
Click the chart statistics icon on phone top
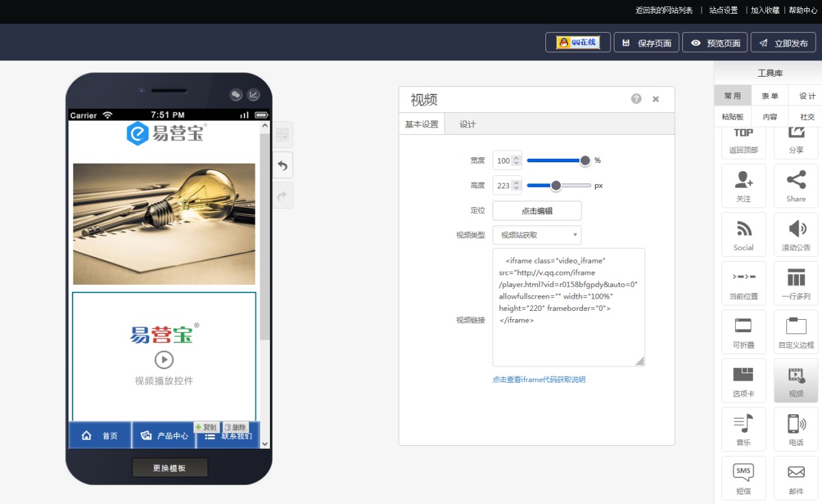pyautogui.click(x=253, y=95)
